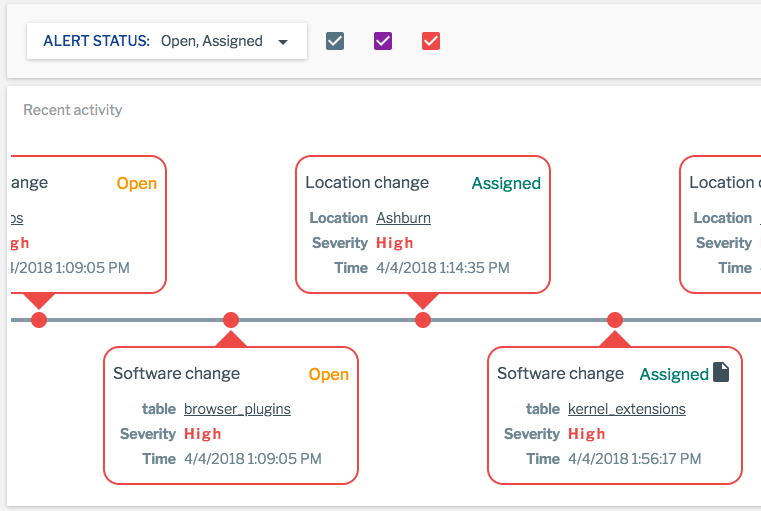Open the Ashburn location link

[403, 218]
